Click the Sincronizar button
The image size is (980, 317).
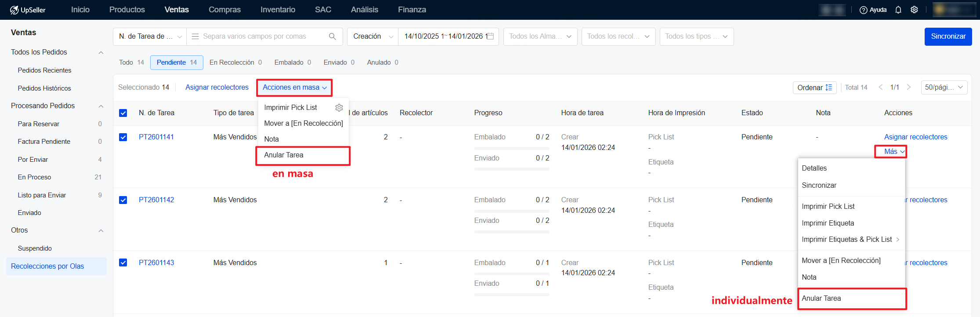coord(948,36)
